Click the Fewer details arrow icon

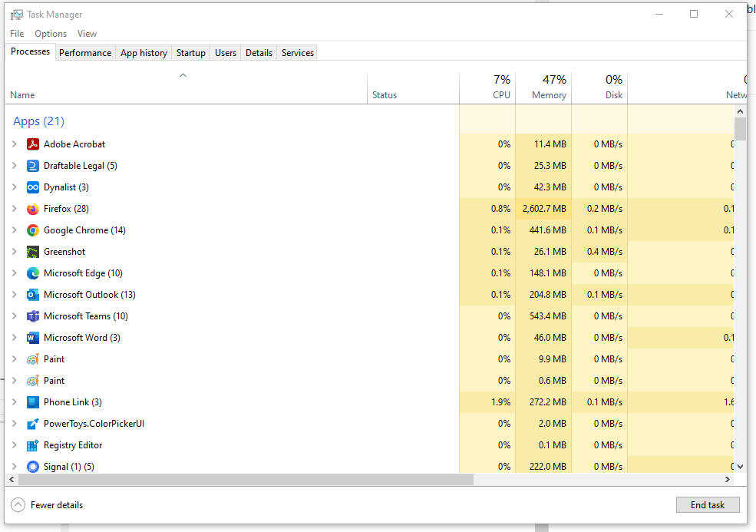pos(18,505)
